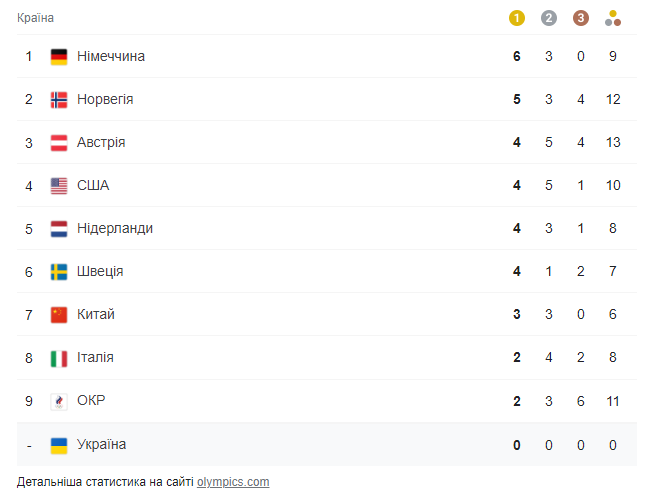Click the ROC team emblem icon
650x500 pixels.
tap(59, 401)
